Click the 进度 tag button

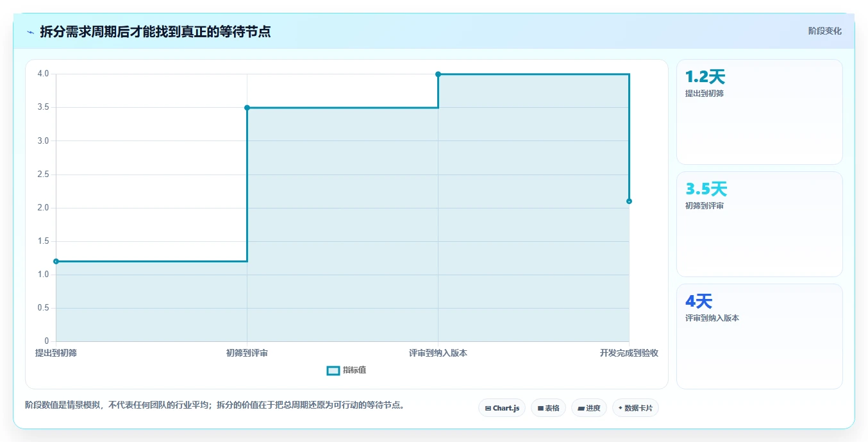[x=589, y=408]
